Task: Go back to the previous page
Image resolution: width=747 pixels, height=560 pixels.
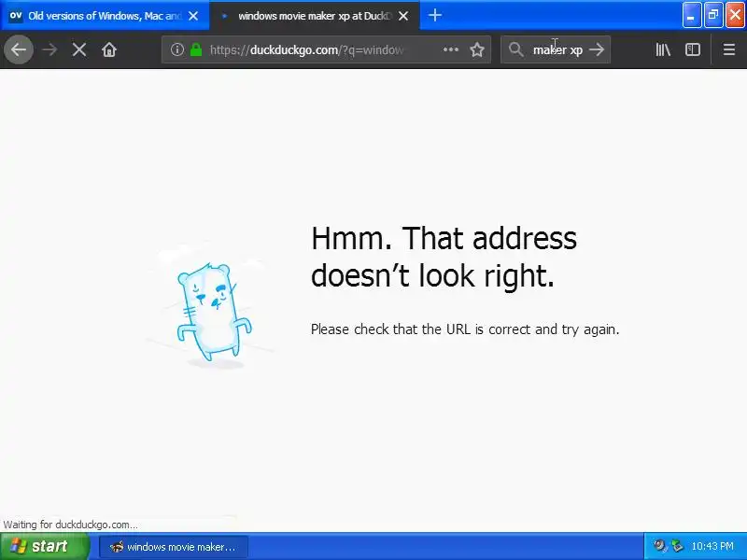Action: point(19,49)
